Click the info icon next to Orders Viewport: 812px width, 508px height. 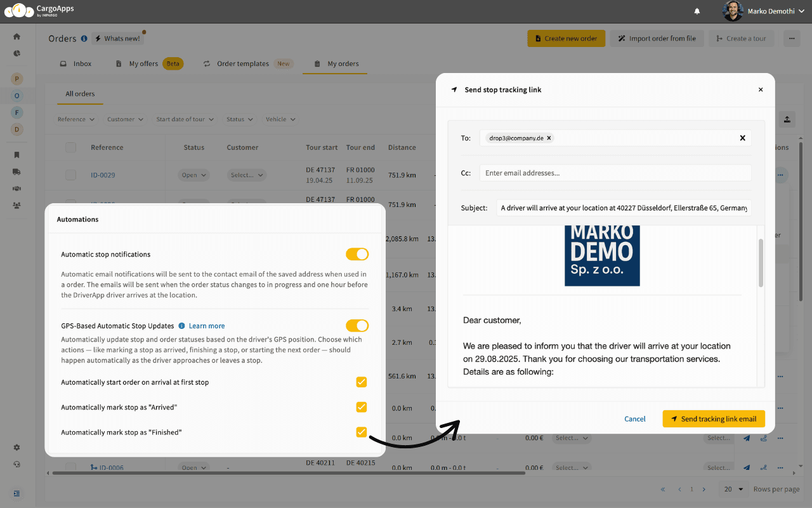84,39
